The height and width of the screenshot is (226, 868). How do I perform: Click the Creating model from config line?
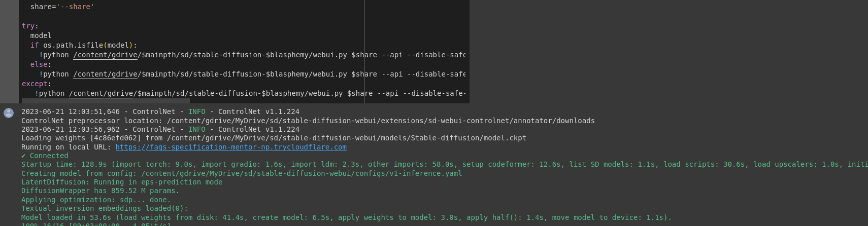[x=242, y=173]
